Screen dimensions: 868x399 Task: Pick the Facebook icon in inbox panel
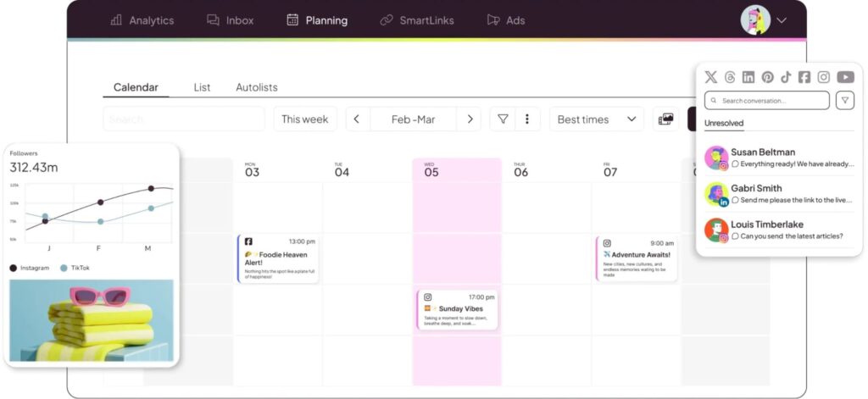click(x=804, y=77)
